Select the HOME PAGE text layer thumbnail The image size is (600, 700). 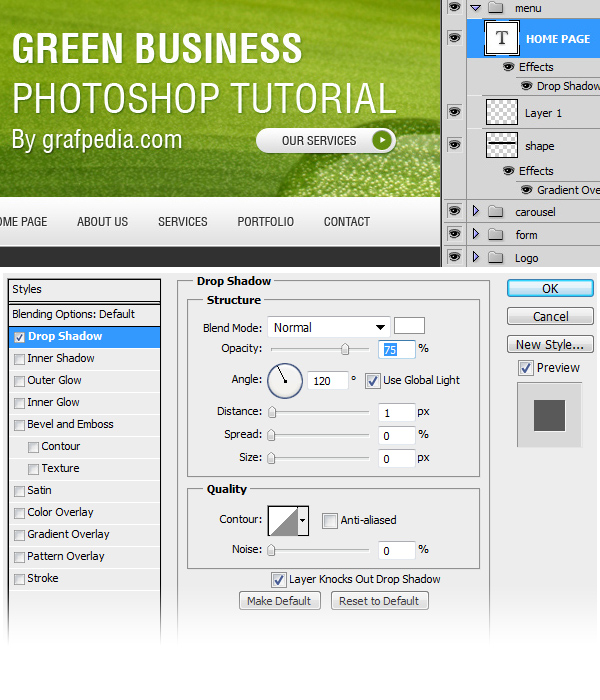tap(502, 38)
